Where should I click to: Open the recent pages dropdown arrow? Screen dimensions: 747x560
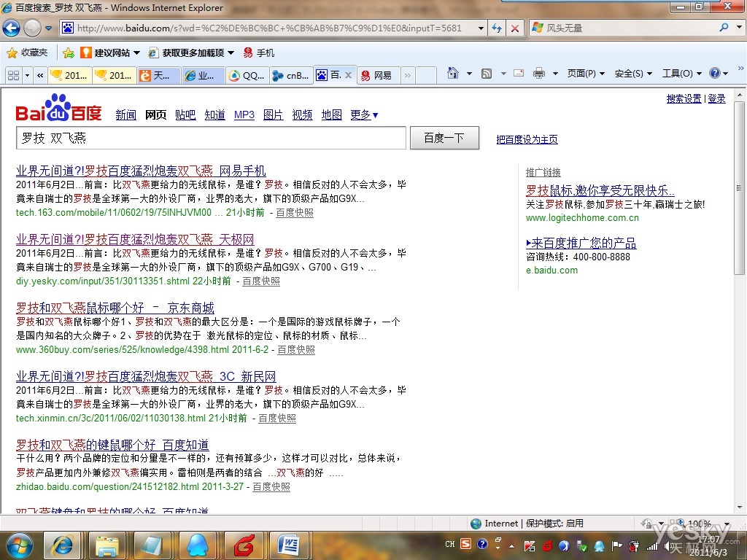click(x=48, y=28)
